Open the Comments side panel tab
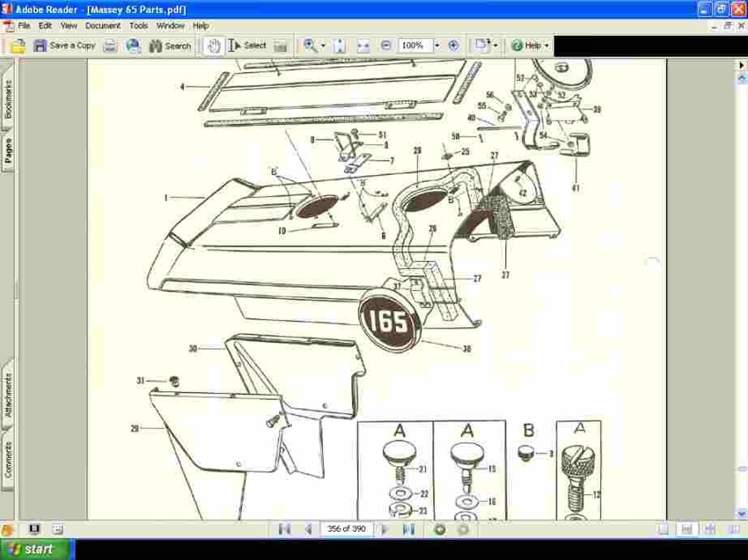 7,460
